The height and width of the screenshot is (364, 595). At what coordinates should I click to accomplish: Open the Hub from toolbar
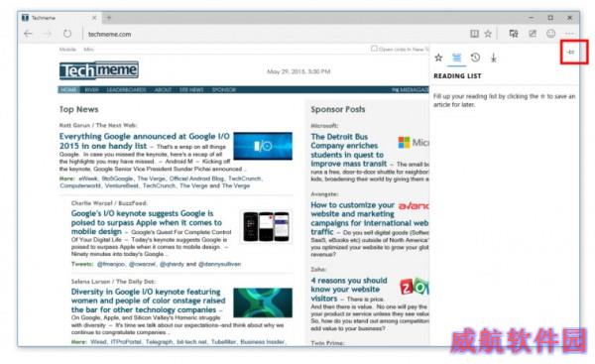pyautogui.click(x=514, y=34)
